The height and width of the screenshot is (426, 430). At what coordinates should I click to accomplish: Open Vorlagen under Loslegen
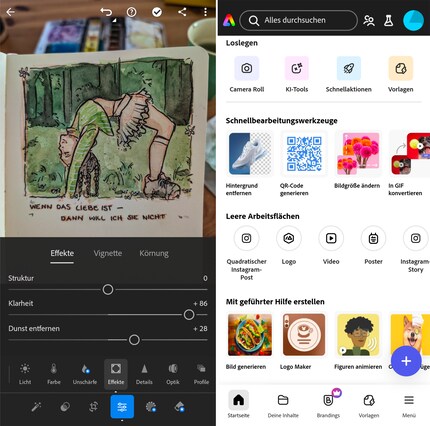(x=400, y=74)
